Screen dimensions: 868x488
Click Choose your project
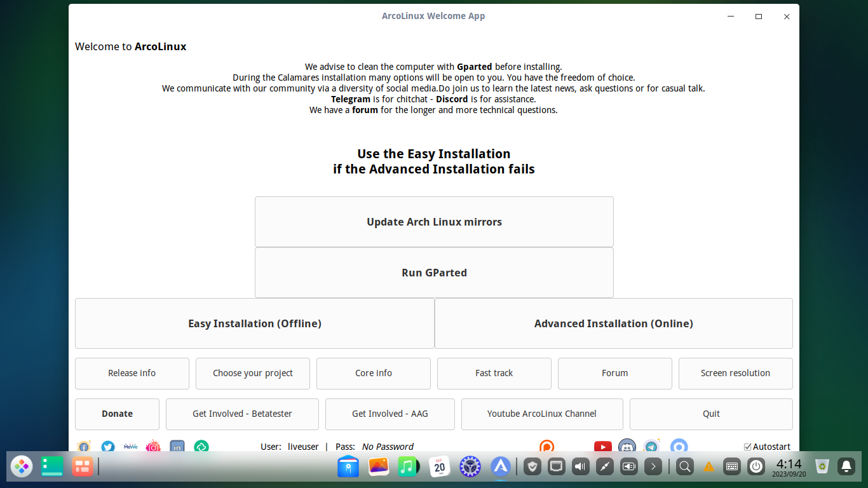(x=253, y=374)
